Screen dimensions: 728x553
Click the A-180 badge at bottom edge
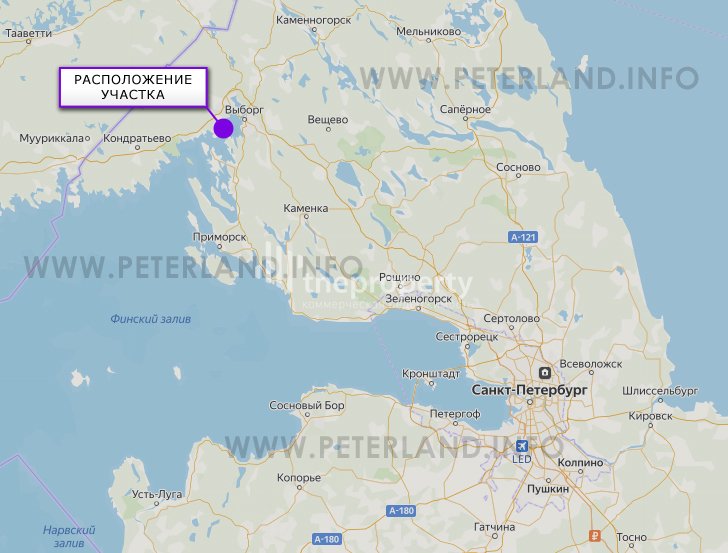(x=327, y=539)
